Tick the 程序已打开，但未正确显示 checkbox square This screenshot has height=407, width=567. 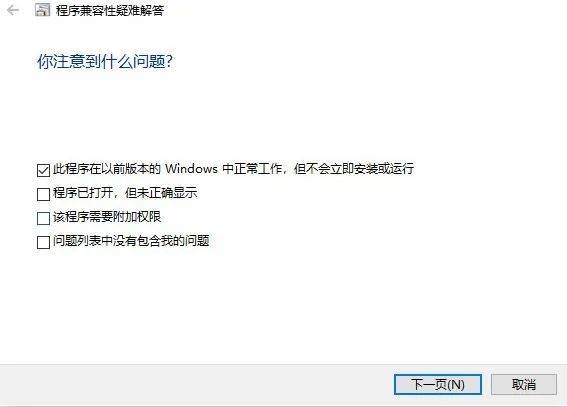[x=43, y=194]
